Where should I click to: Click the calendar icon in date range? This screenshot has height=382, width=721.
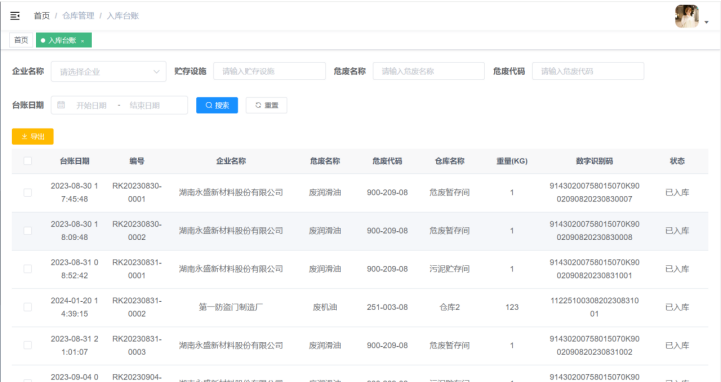(61, 105)
